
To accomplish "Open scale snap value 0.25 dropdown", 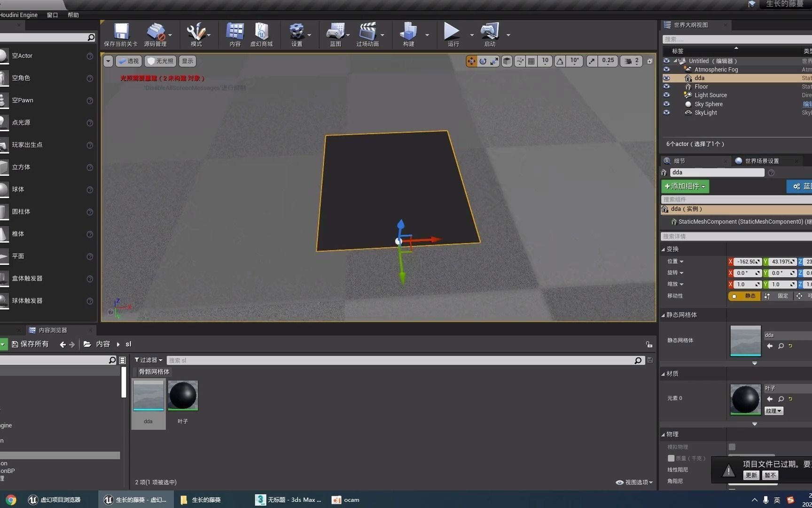I will click(608, 61).
